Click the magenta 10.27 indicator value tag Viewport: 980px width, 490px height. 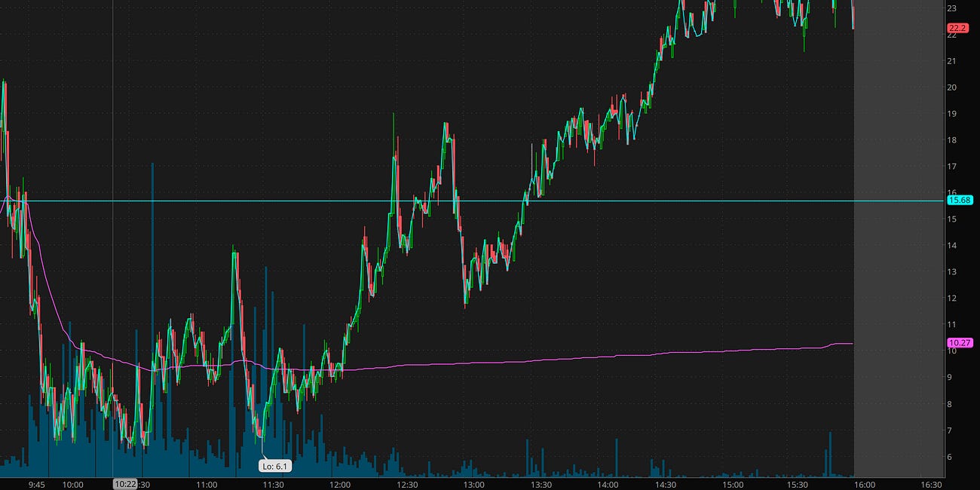(959, 342)
